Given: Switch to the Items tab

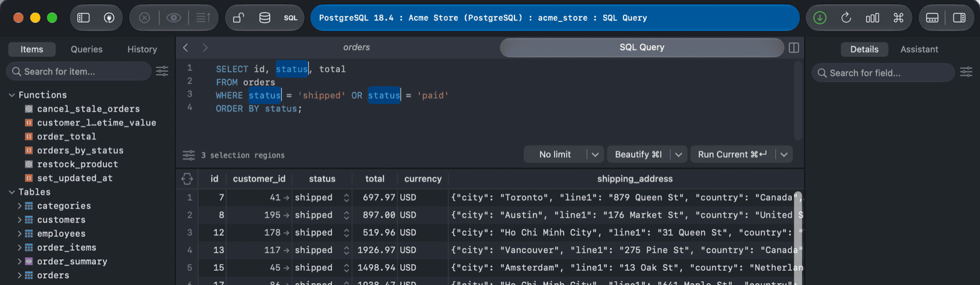Looking at the screenshot, I should [x=32, y=50].
